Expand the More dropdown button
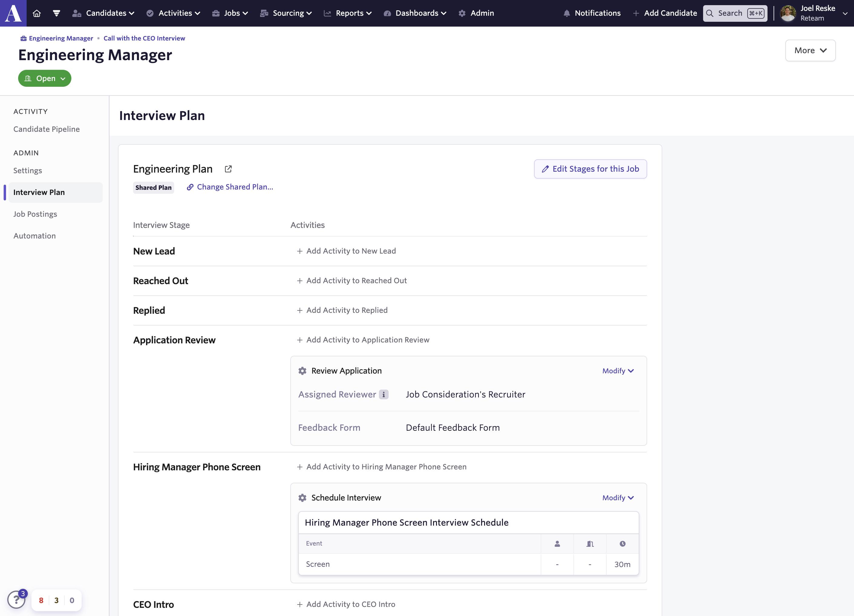The width and height of the screenshot is (854, 616). pos(810,50)
